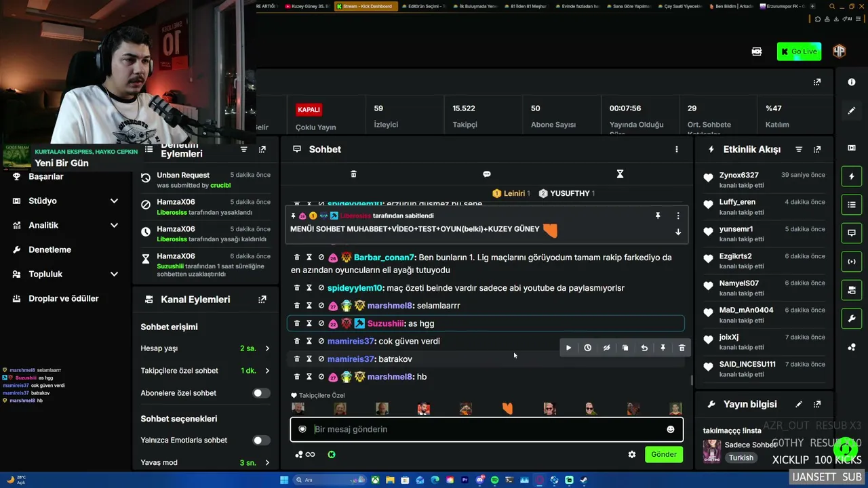Pop out the Kanal Eylemleri panel
The image size is (868, 488).
[262, 300]
